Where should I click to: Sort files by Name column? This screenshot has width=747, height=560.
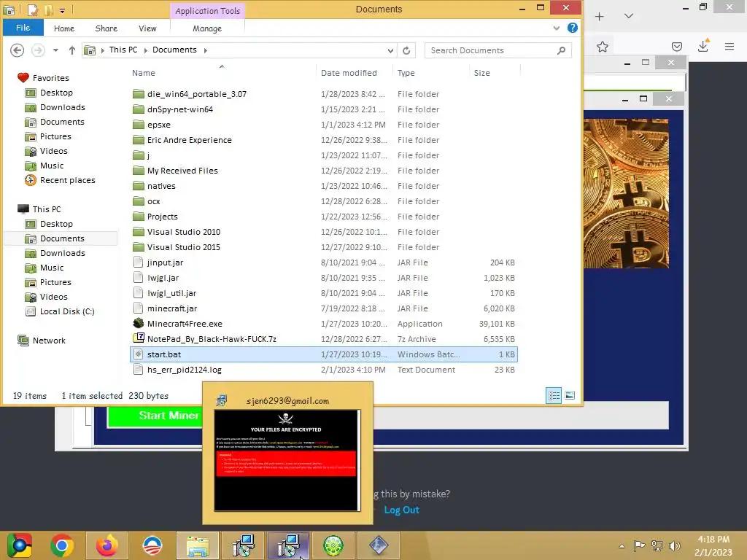click(x=144, y=73)
